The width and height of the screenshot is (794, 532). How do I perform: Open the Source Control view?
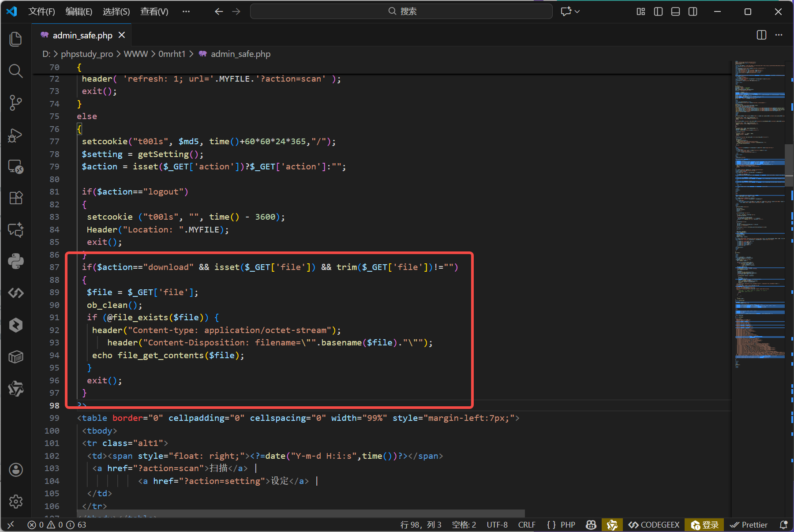point(16,103)
